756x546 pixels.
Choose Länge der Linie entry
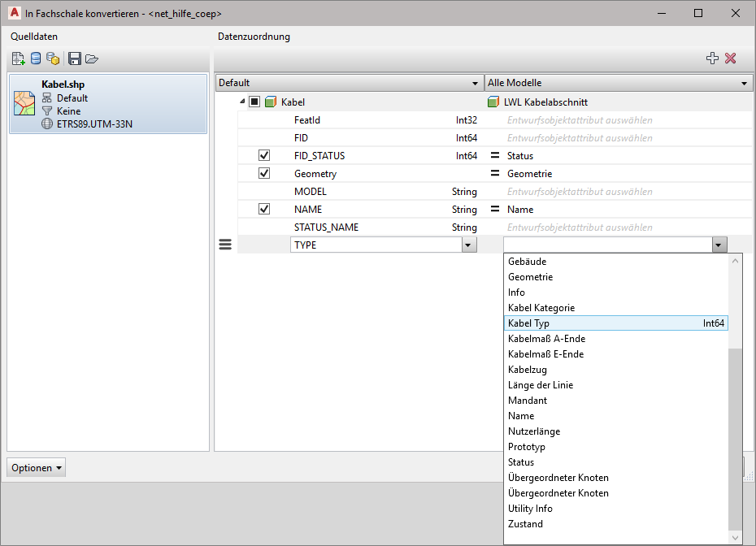click(615, 384)
